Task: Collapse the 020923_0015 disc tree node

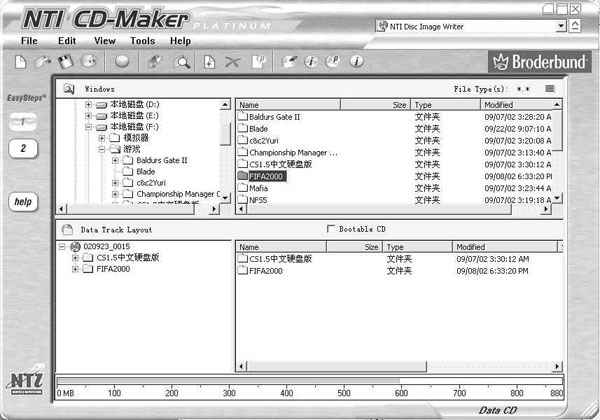Action: pos(64,246)
